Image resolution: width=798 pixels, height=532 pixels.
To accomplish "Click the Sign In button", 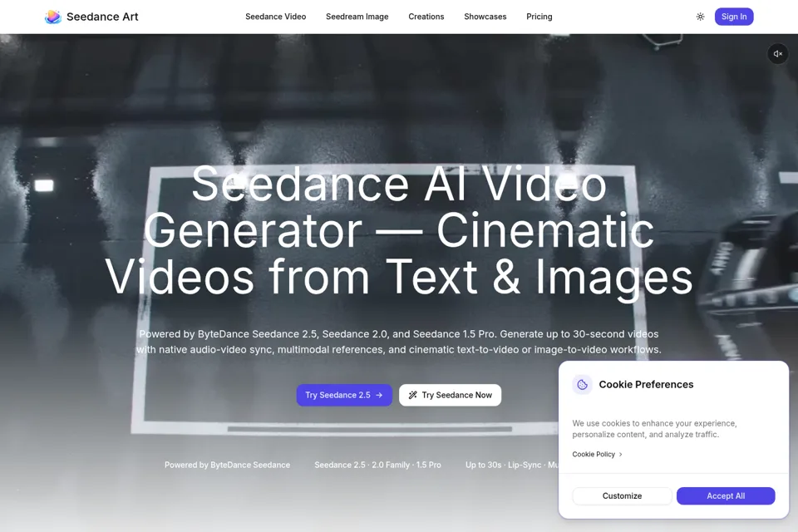I will (x=734, y=17).
